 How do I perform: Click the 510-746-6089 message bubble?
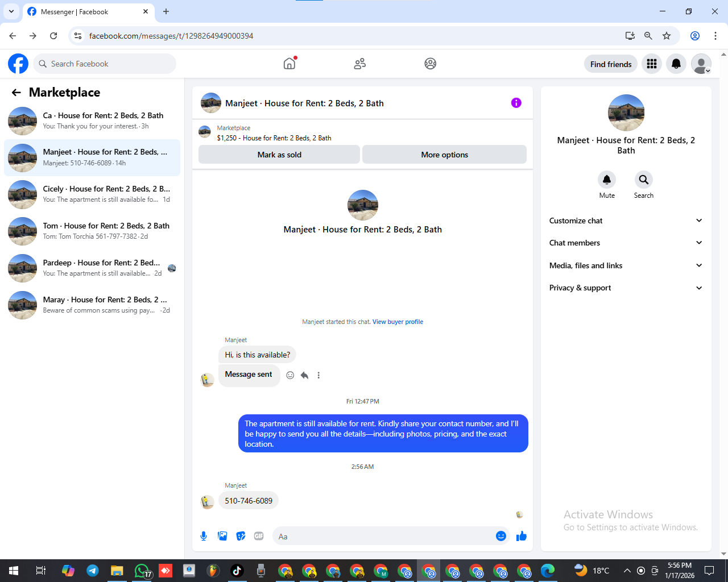[x=249, y=501]
